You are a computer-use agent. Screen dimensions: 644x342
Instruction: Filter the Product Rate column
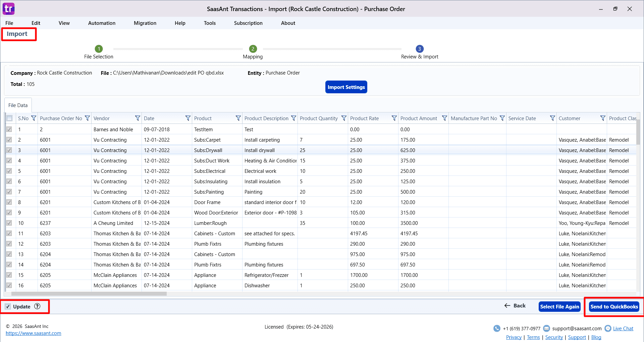[394, 118]
